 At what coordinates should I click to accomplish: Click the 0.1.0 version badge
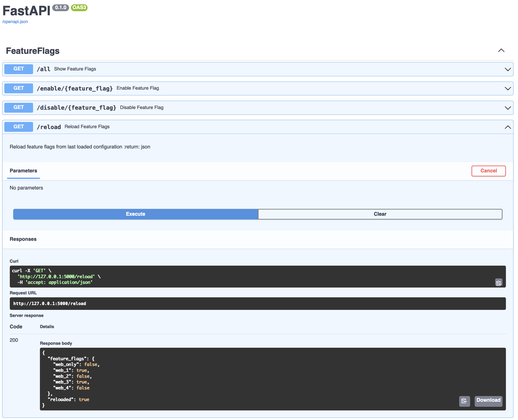pyautogui.click(x=61, y=8)
